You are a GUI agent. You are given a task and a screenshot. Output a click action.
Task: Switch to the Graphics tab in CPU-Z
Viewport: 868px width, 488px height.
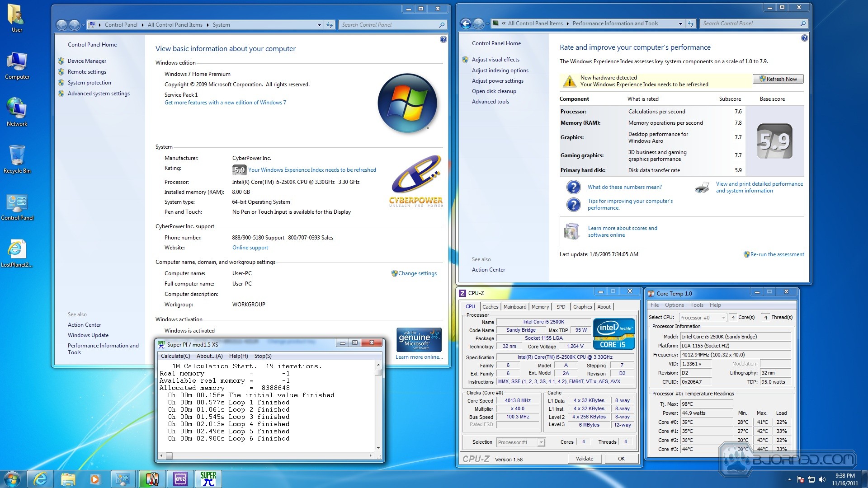582,307
